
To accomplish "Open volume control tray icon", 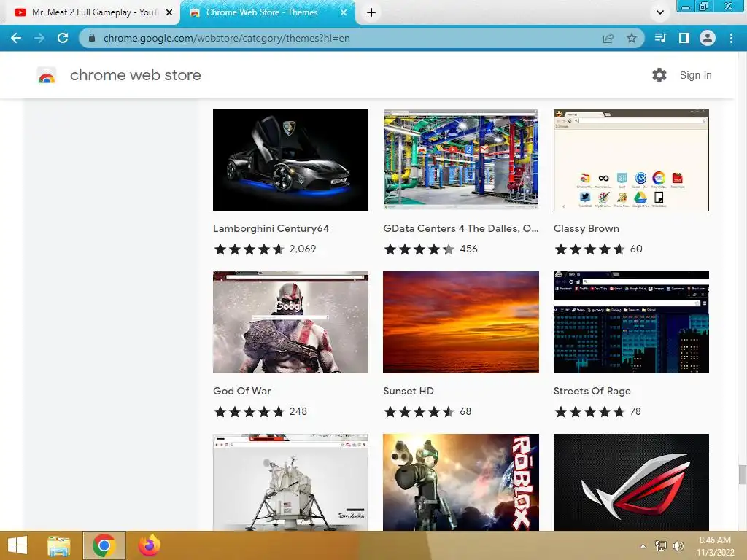I will pyautogui.click(x=678, y=546).
